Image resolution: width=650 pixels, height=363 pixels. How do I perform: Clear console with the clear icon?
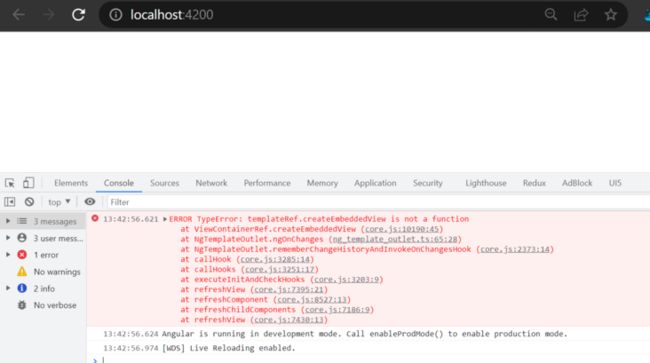(29, 202)
